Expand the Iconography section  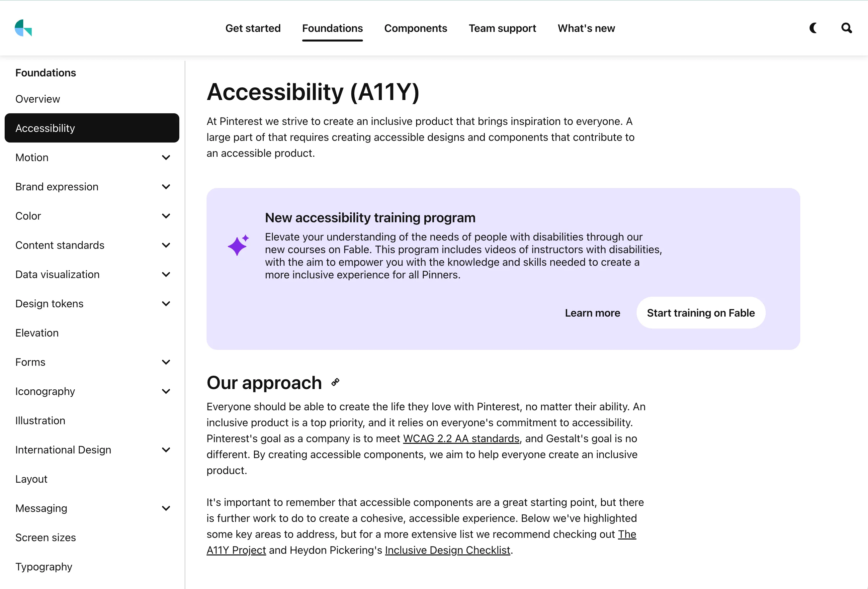tap(166, 391)
